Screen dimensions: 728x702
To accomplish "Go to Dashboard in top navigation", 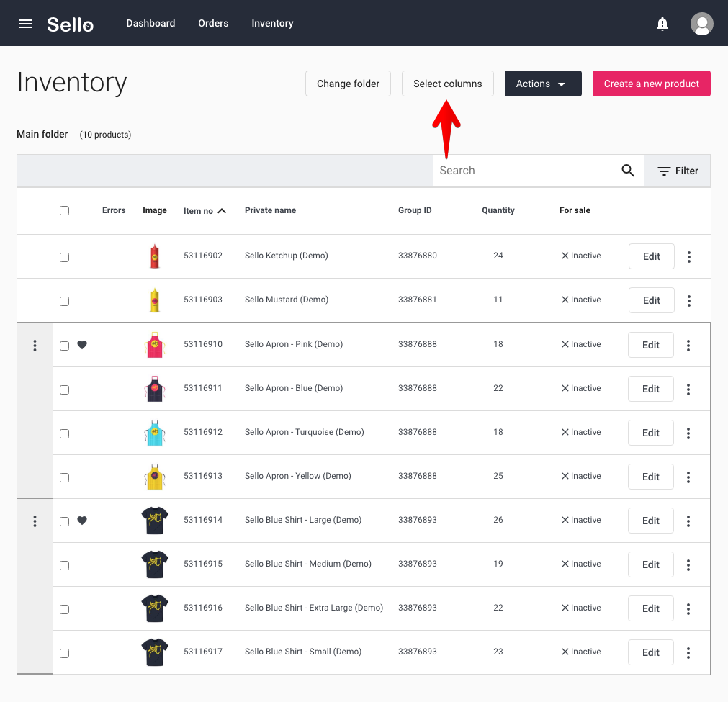I will [x=150, y=23].
